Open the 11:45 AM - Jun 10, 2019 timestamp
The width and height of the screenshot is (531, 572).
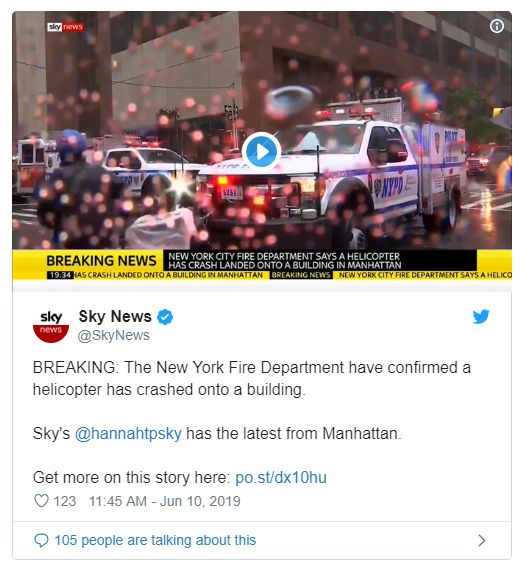[164, 501]
